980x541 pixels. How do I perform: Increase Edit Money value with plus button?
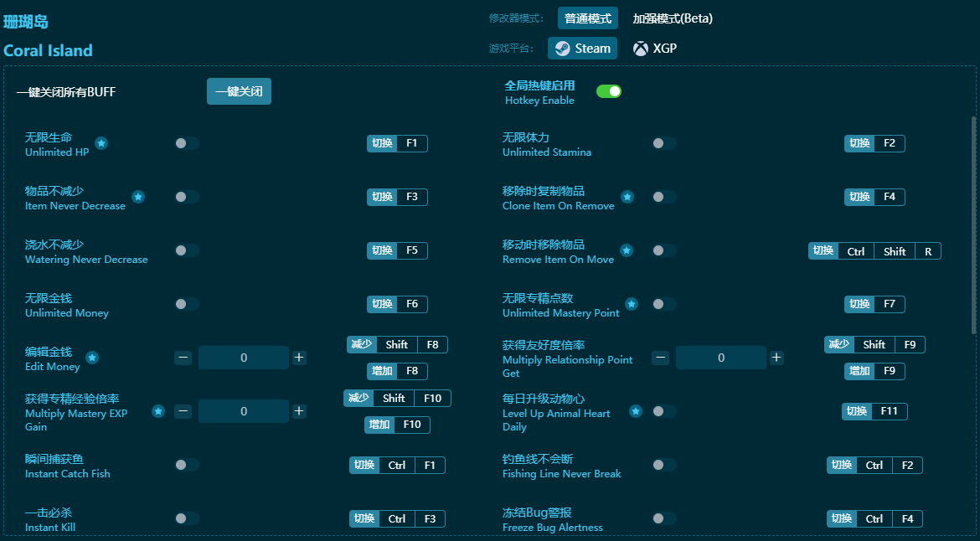click(299, 358)
